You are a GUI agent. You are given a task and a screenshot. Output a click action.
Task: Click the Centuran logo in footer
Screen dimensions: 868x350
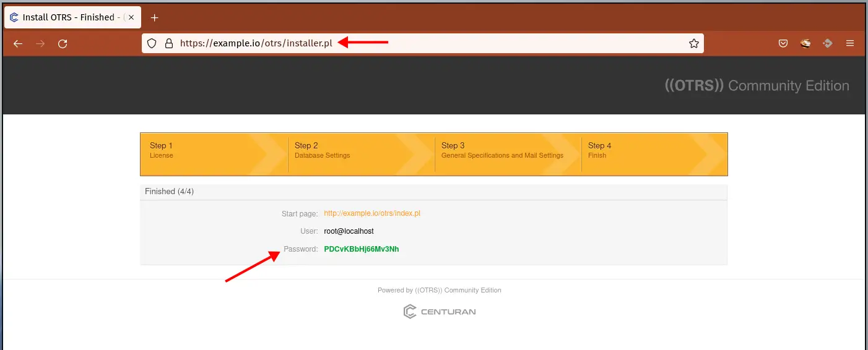[440, 312]
